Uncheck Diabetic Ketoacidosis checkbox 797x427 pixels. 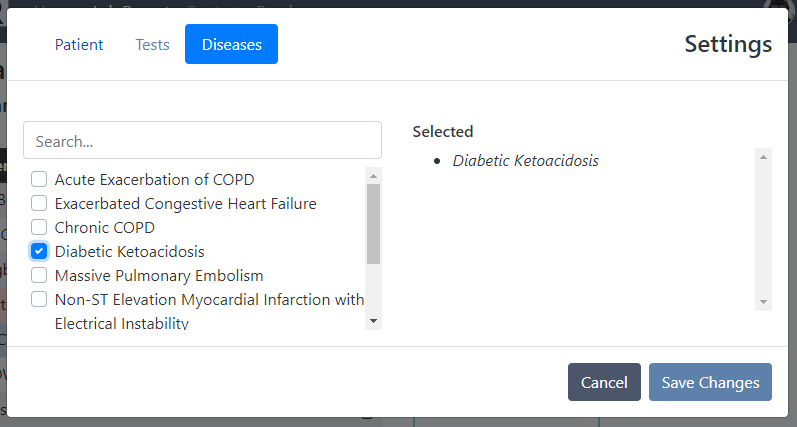[39, 252]
